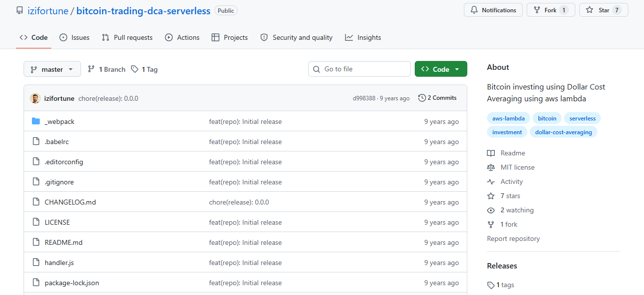The image size is (644, 295).
Task: Open the bitcoin-trading-dca-serverless repository link
Action: [x=143, y=11]
